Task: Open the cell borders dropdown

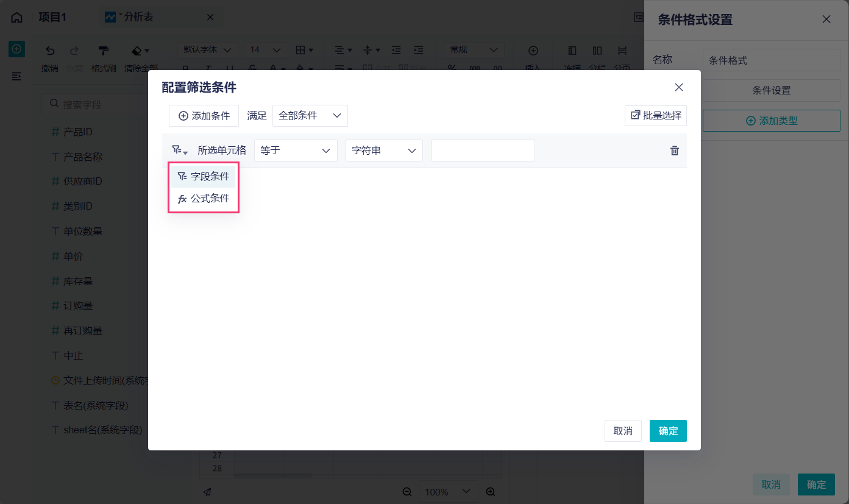Action: tap(304, 50)
